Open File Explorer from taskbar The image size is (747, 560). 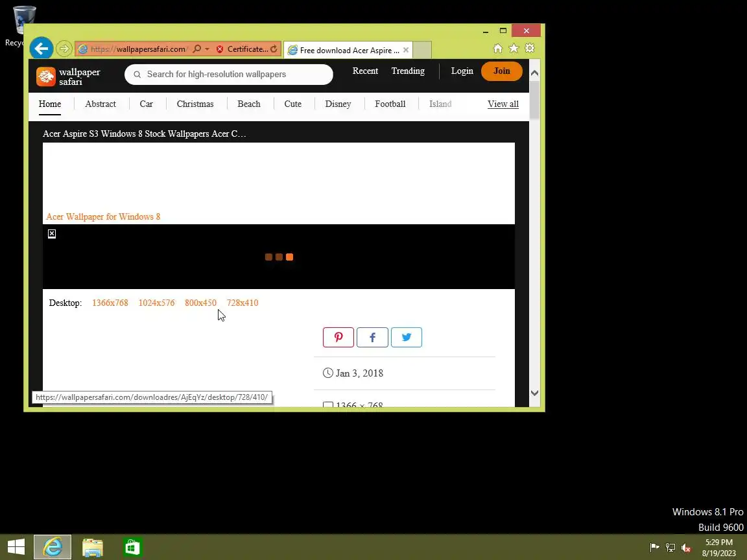tap(93, 547)
